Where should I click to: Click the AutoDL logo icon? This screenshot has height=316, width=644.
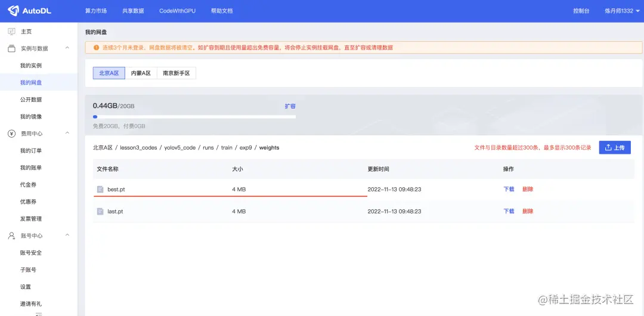pos(14,10)
